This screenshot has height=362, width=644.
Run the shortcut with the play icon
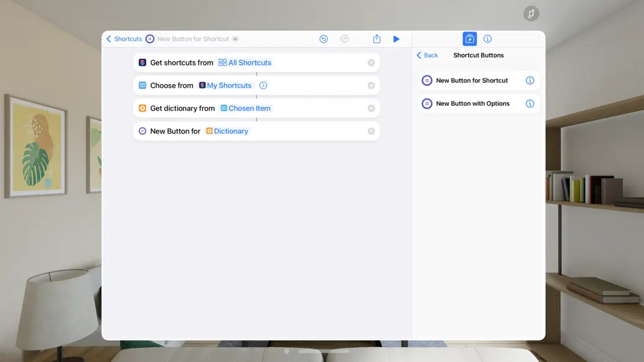tap(396, 38)
